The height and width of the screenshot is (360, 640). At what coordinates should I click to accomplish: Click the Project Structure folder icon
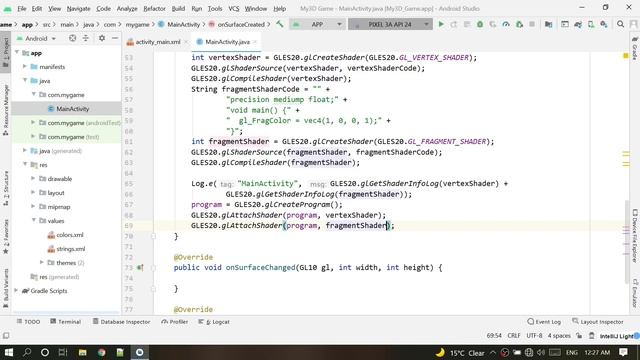[x=549, y=24]
